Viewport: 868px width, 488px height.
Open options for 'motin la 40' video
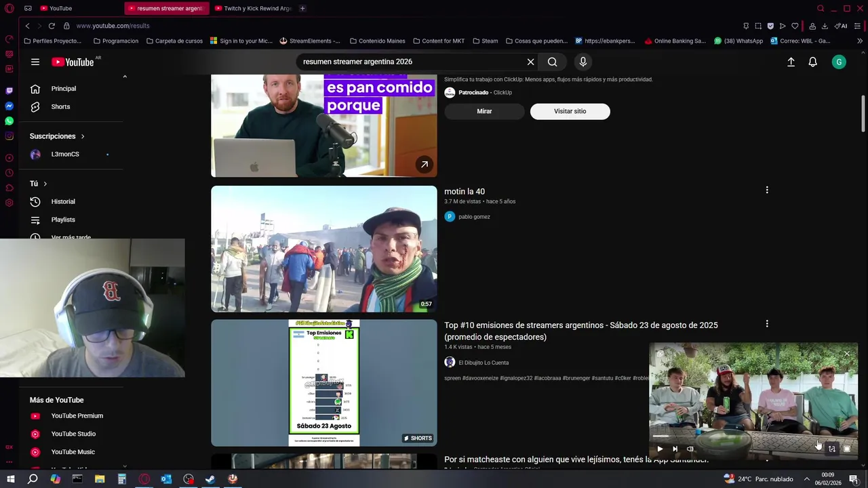[x=767, y=190]
